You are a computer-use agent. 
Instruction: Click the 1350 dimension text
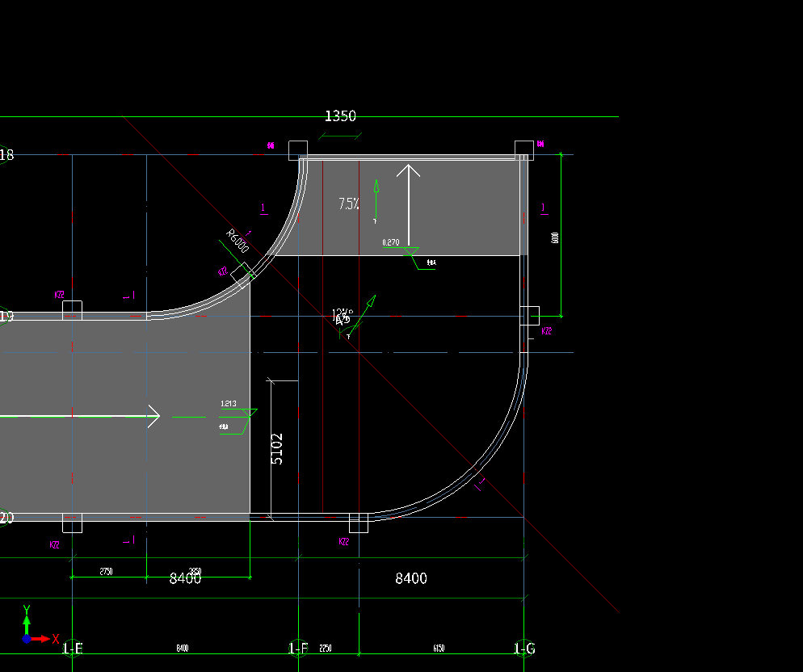click(340, 116)
